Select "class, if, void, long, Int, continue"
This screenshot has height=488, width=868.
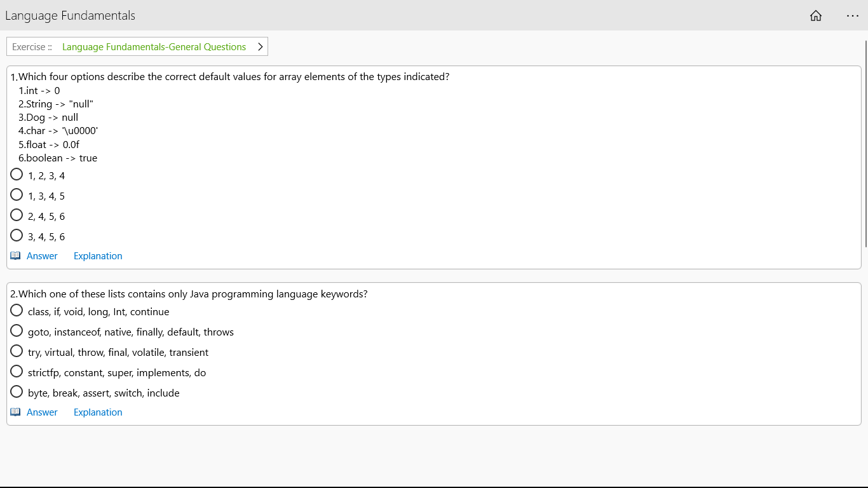click(17, 311)
